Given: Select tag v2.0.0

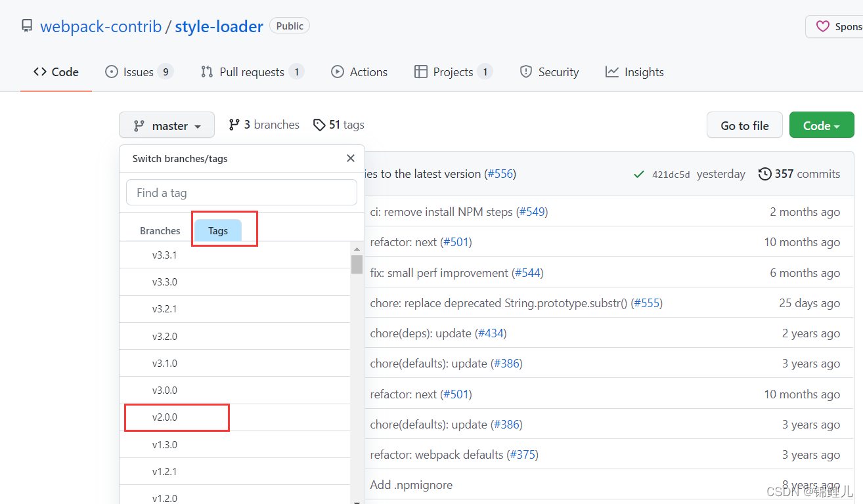Looking at the screenshot, I should point(235,417).
